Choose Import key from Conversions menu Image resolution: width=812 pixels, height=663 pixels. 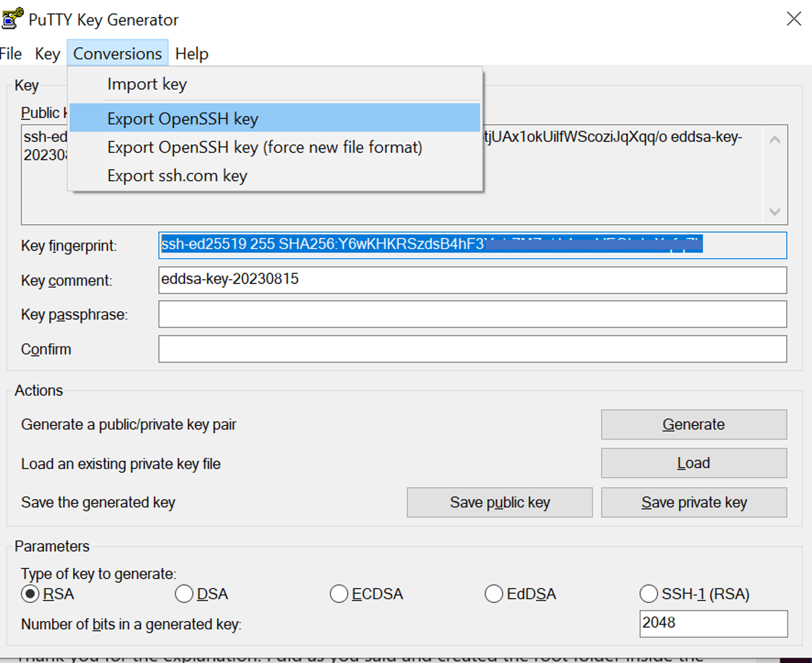point(147,84)
